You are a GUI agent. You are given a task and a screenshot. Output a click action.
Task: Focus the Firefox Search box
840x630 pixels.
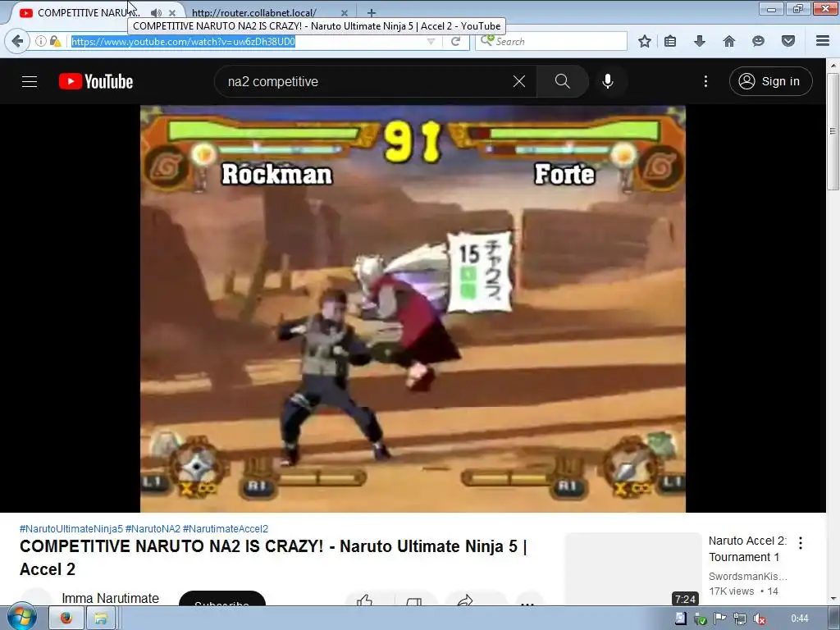pyautogui.click(x=552, y=41)
